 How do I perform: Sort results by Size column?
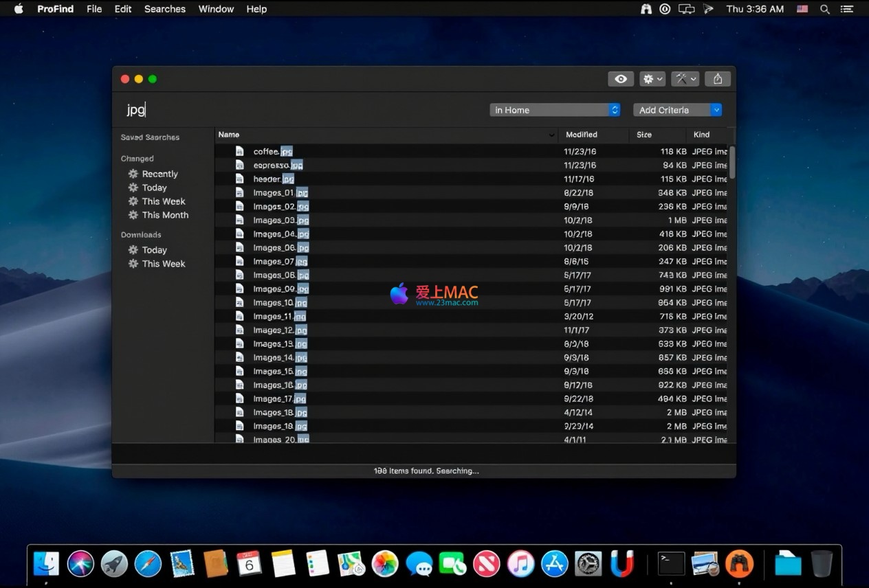[x=644, y=135]
